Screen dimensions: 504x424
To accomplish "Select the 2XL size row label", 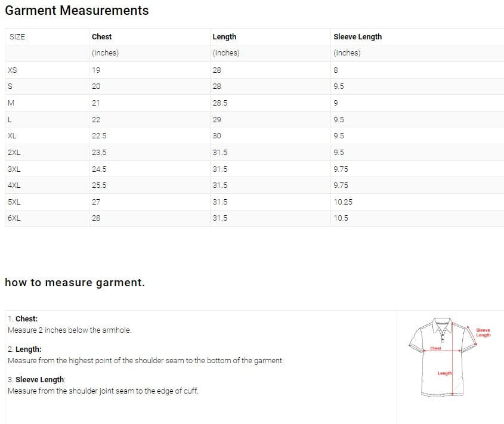I will point(14,153).
